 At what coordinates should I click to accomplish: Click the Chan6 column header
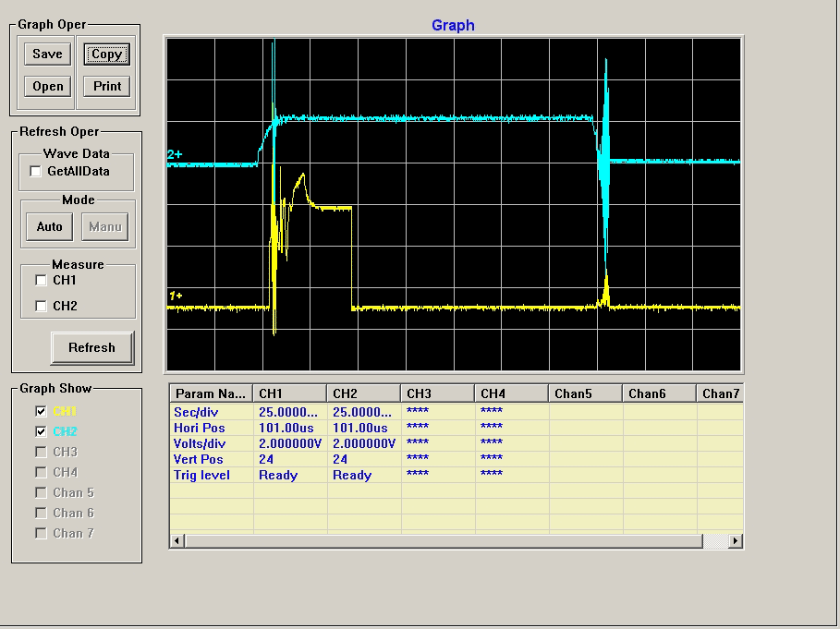point(660,394)
